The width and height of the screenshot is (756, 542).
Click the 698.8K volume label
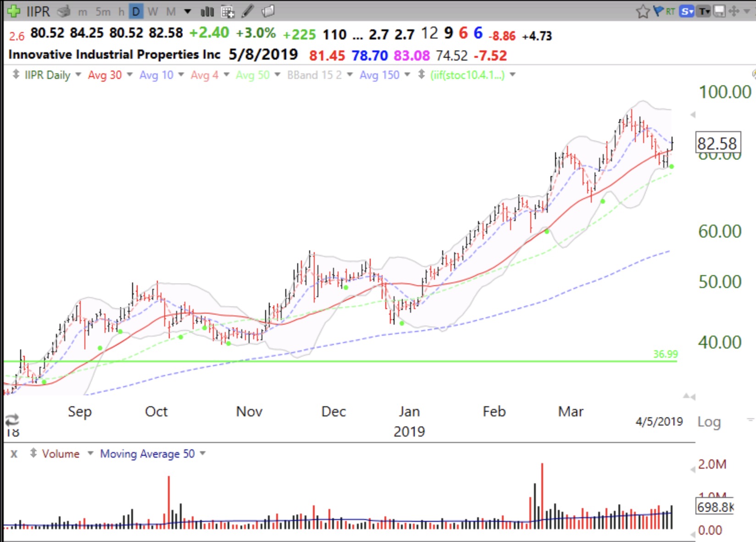[715, 507]
